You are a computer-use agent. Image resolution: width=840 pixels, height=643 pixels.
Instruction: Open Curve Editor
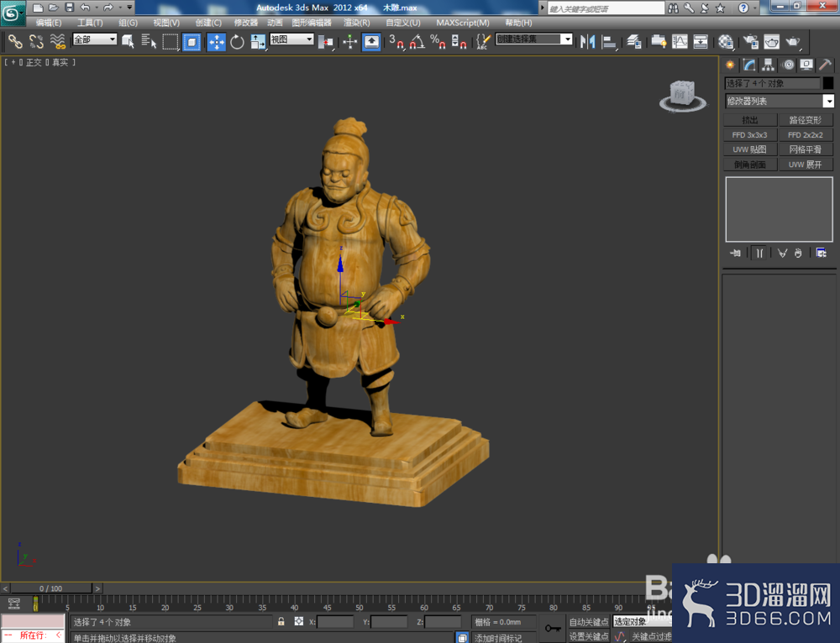(680, 41)
